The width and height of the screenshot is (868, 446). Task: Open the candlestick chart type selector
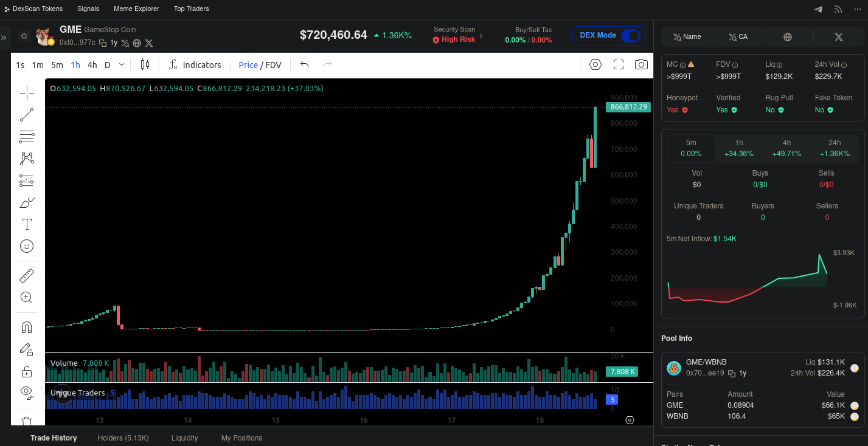[x=145, y=64]
